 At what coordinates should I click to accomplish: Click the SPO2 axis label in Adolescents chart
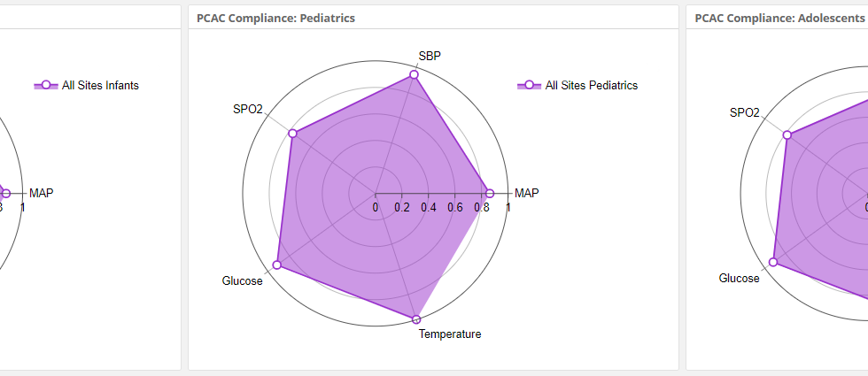click(x=744, y=112)
